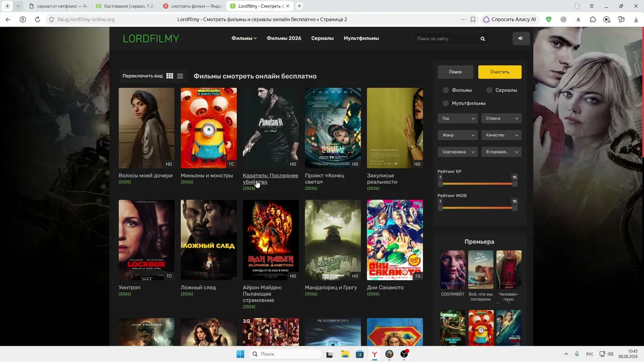Open the taskbar clock and date
Image resolution: width=644 pixels, height=362 pixels.
click(628, 354)
